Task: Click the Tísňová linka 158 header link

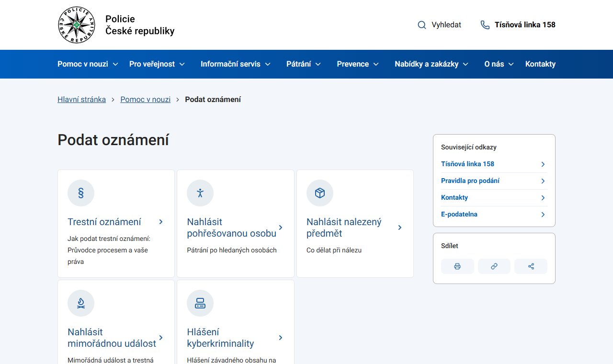Action: pos(518,25)
